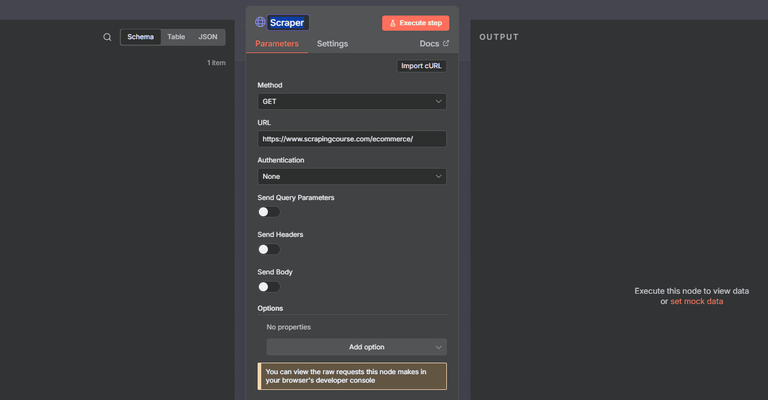The width and height of the screenshot is (768, 400).
Task: Click the 'No properties' text
Action: (288, 327)
